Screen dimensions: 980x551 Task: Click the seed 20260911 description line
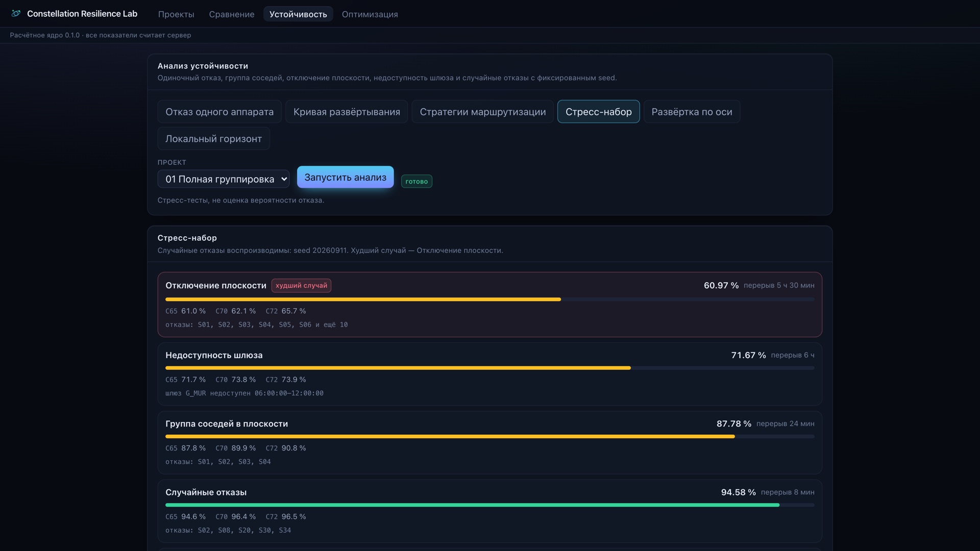coord(330,251)
